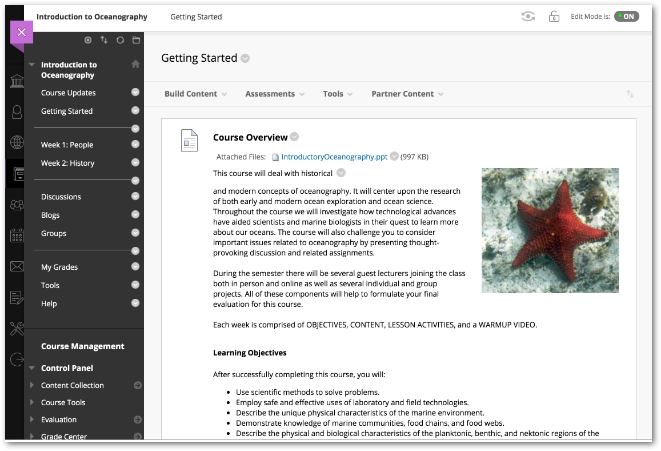Click the add menu item plus icon
The width and height of the screenshot is (661, 451).
(x=88, y=40)
